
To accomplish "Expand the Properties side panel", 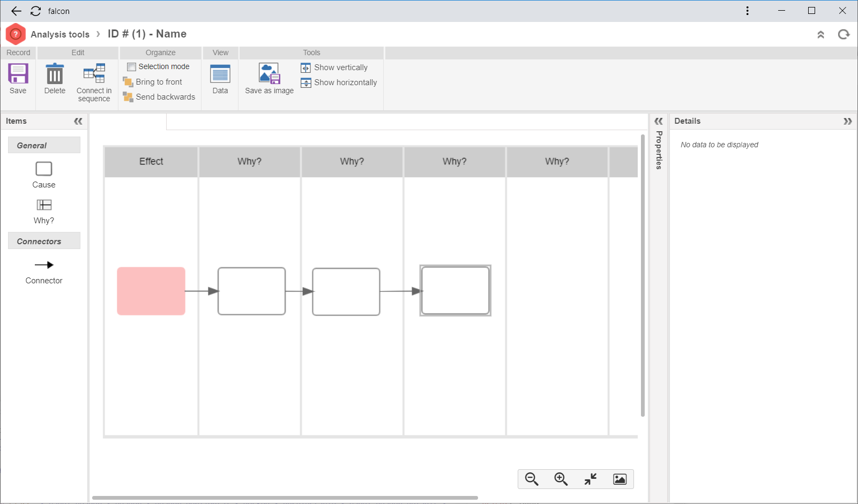I will click(x=659, y=121).
